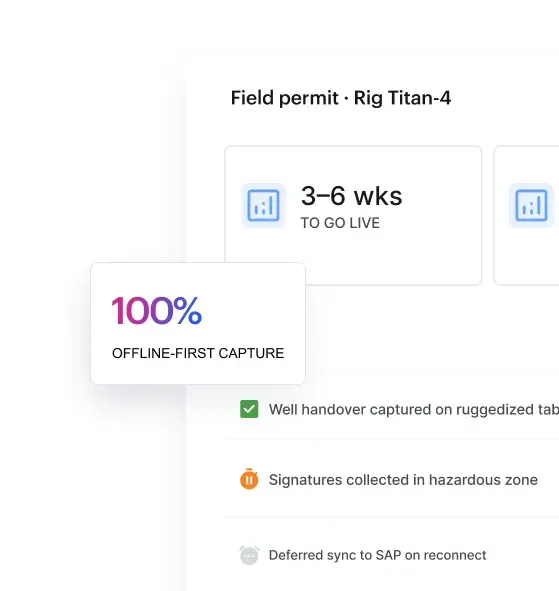
Task: Click the TO GO LIVE label
Action: click(x=340, y=223)
